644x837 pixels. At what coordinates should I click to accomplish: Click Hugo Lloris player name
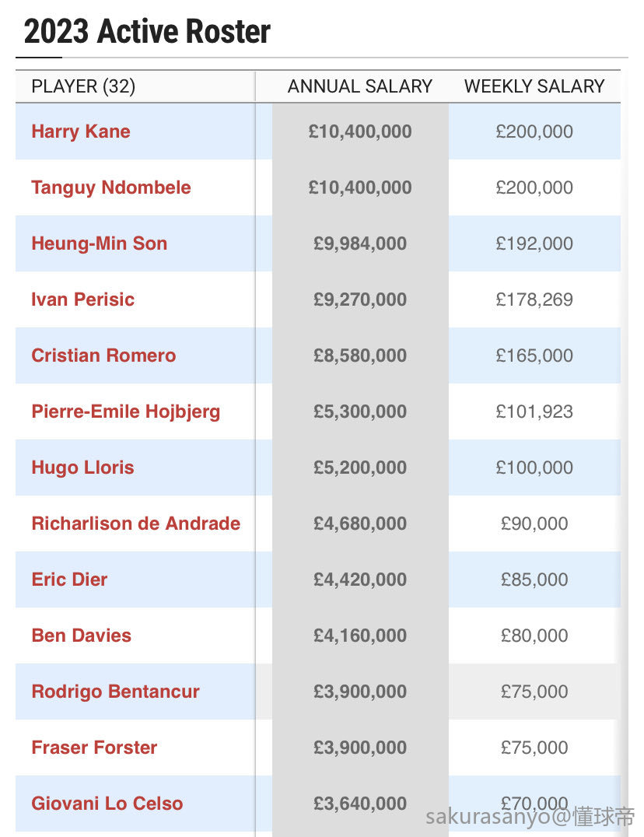pos(82,468)
